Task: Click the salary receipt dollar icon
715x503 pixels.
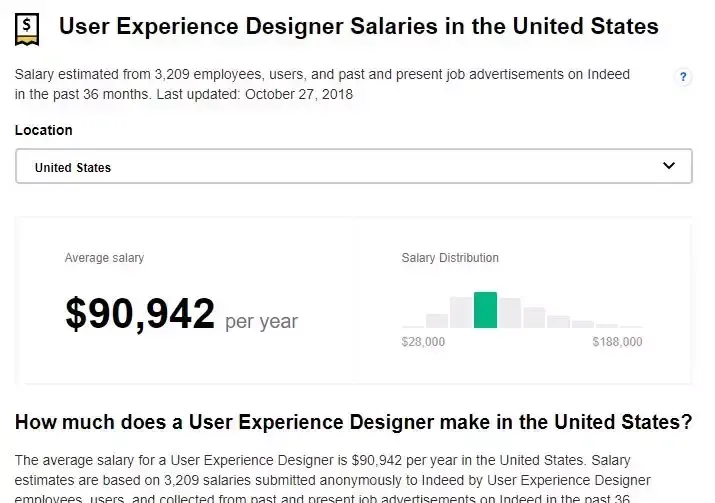Action: [x=27, y=29]
